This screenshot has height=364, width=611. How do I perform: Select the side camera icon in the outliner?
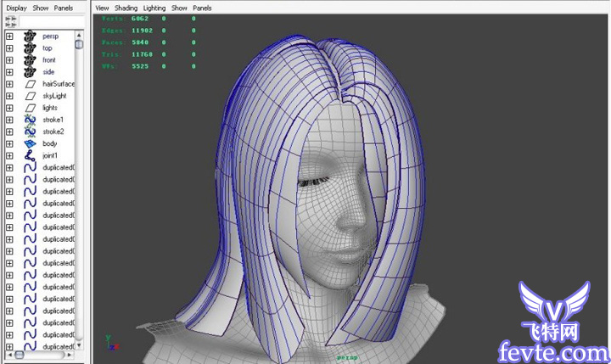30,72
